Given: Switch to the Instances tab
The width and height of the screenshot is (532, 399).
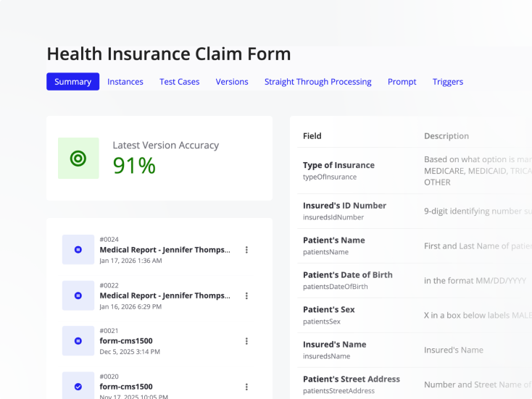Looking at the screenshot, I should [125, 82].
